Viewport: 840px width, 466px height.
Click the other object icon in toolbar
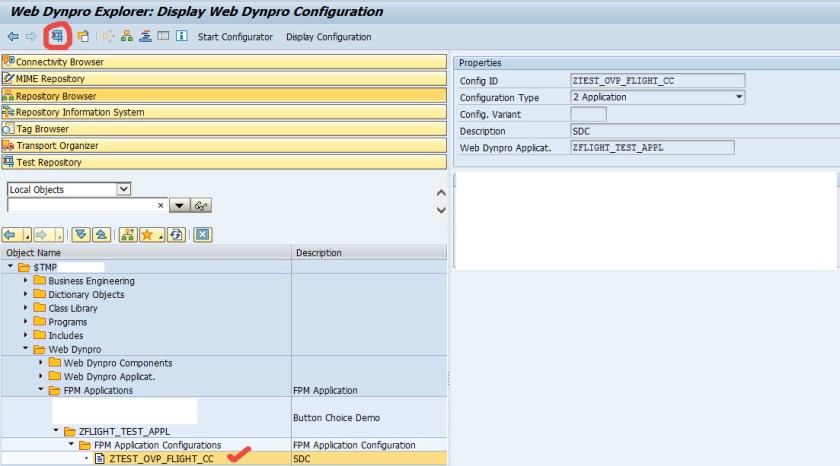point(83,36)
